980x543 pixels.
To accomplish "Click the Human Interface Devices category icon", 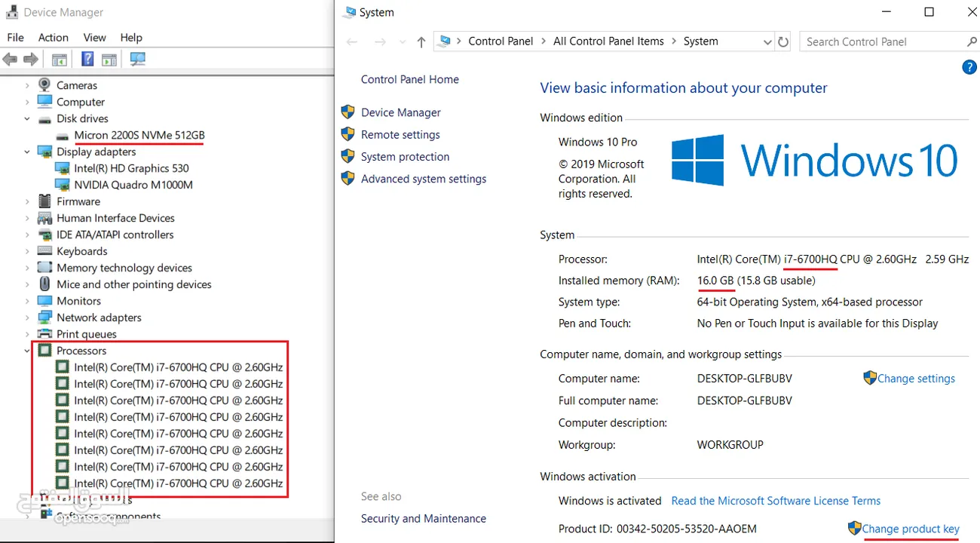I will [44, 218].
